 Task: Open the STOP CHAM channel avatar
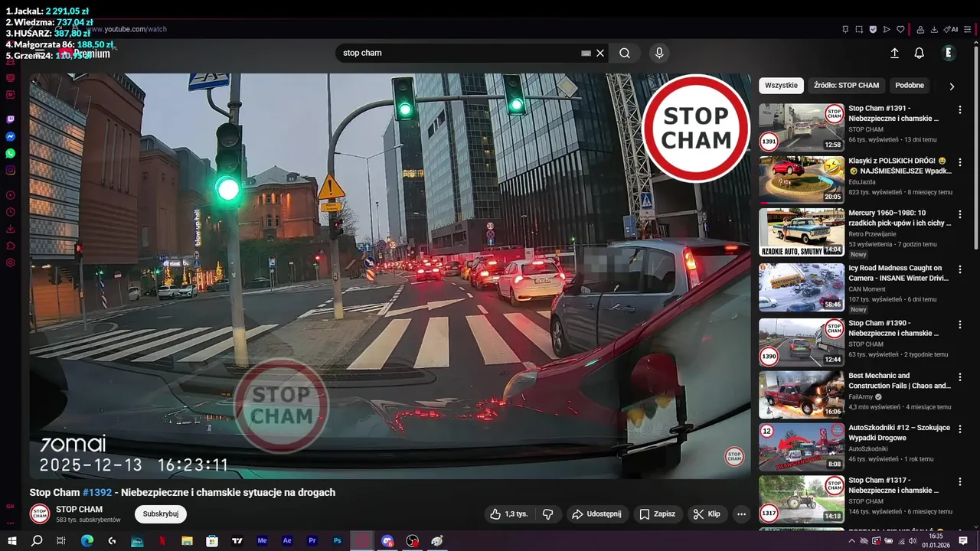tap(40, 514)
